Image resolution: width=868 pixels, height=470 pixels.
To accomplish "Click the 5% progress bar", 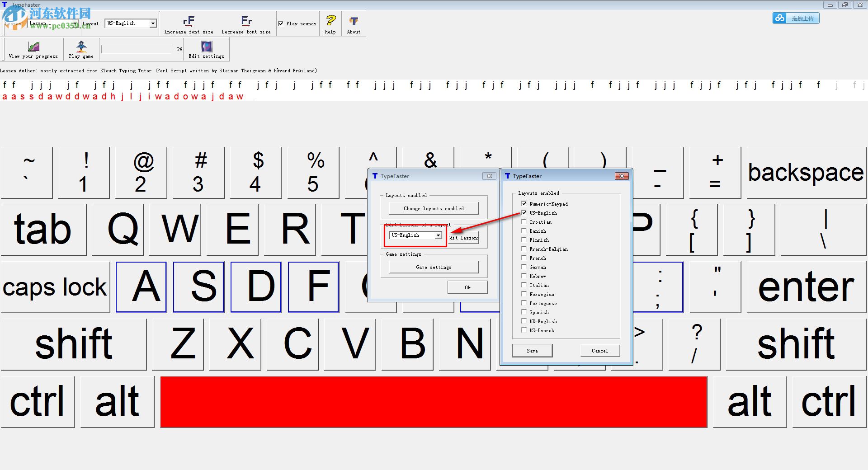I will click(136, 49).
